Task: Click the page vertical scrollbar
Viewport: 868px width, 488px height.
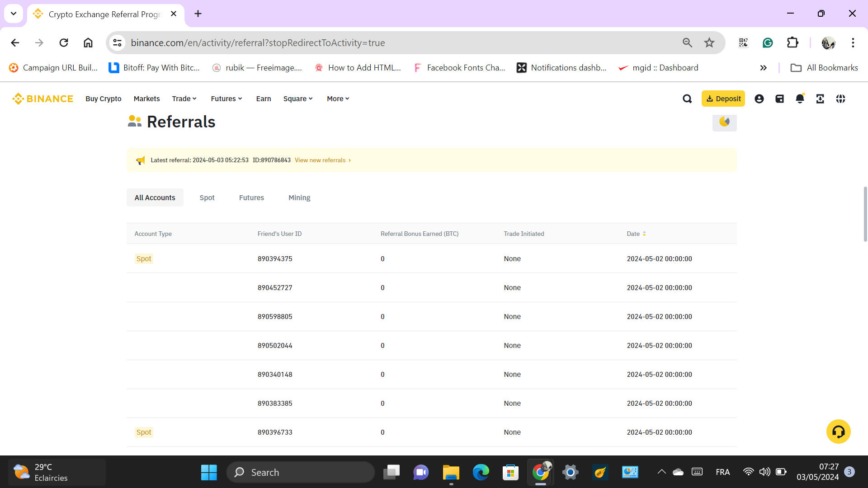Action: click(x=865, y=214)
